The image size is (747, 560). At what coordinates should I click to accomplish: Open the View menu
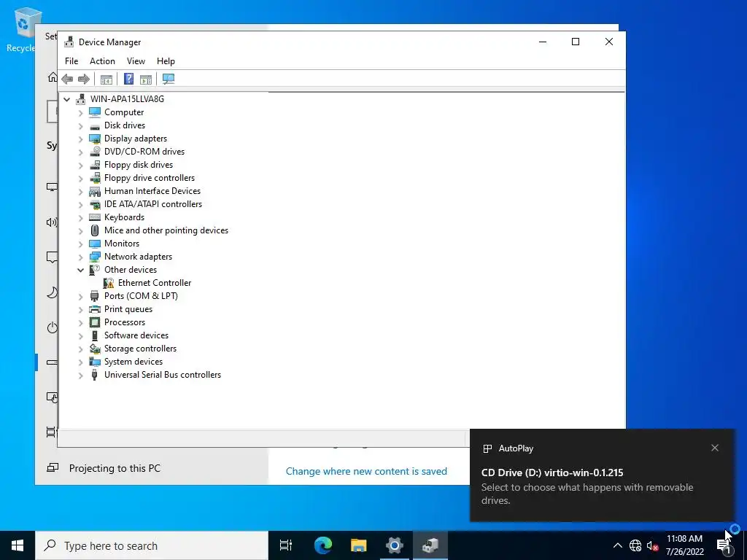pyautogui.click(x=136, y=61)
